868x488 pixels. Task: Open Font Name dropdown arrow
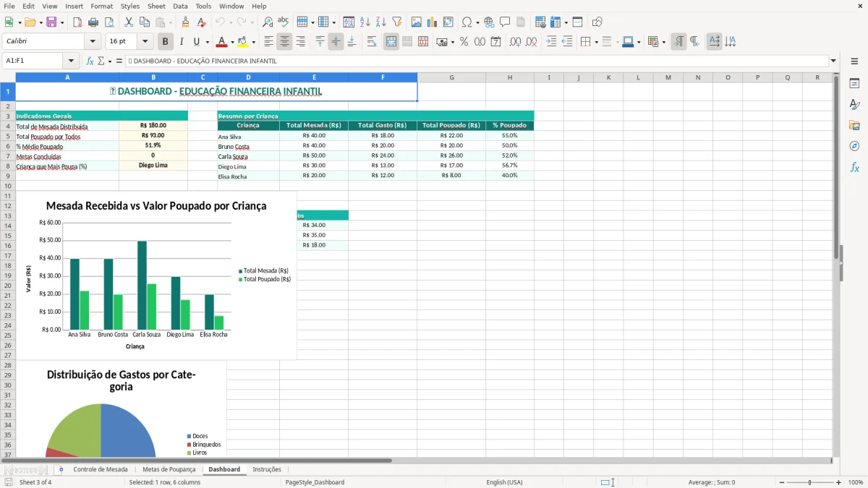click(x=92, y=42)
